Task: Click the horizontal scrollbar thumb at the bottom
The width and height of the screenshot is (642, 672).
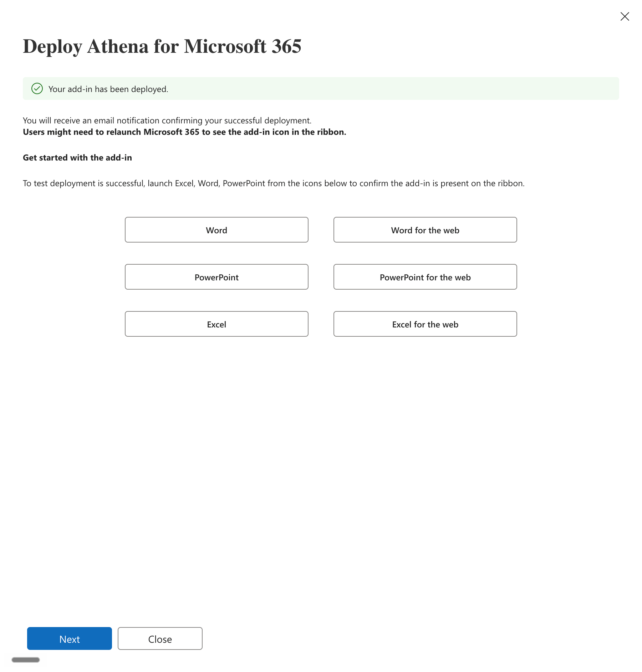Action: click(x=26, y=660)
